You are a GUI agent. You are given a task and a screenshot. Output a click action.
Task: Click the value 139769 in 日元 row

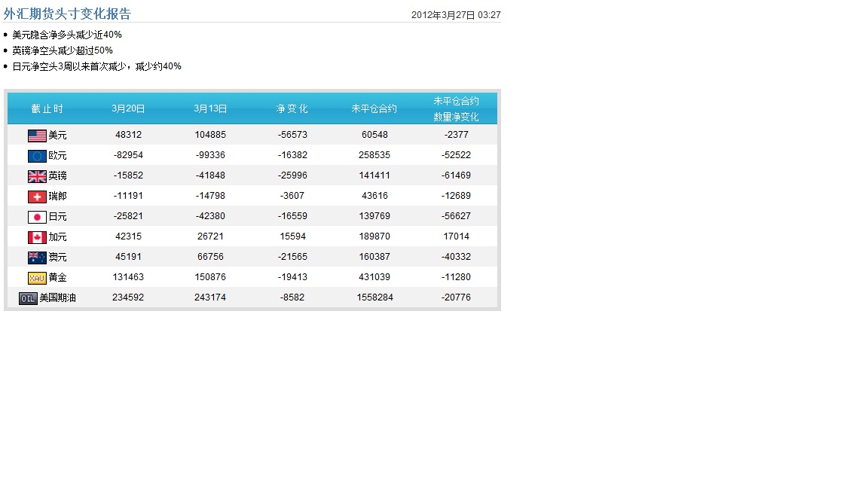point(374,216)
